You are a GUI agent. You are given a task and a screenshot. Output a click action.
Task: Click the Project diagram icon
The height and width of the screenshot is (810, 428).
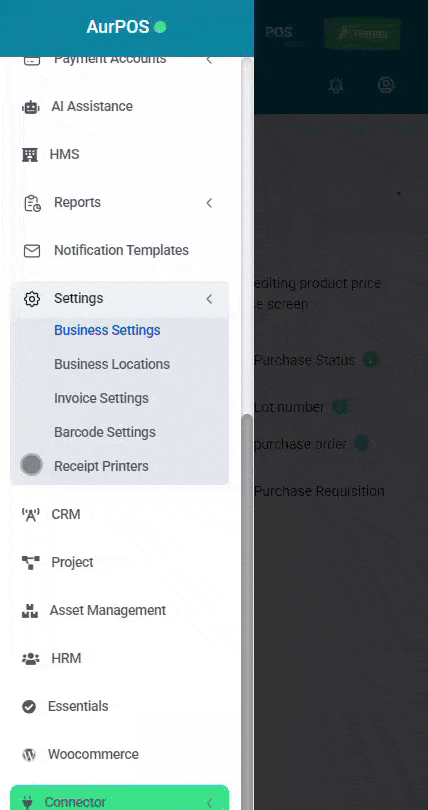(30, 563)
